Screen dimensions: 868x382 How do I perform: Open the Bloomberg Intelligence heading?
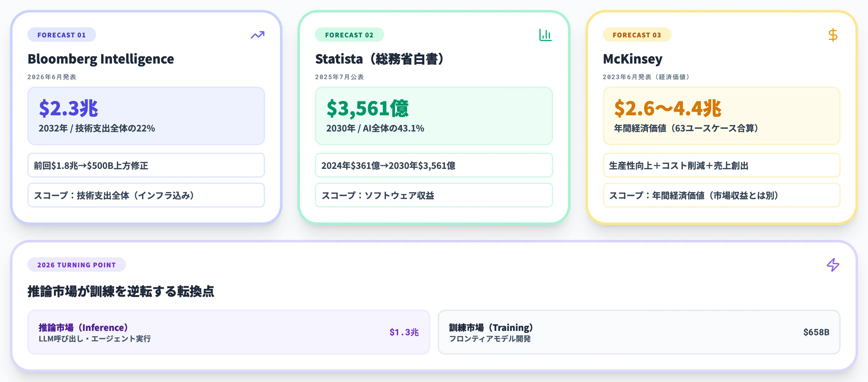coord(101,59)
